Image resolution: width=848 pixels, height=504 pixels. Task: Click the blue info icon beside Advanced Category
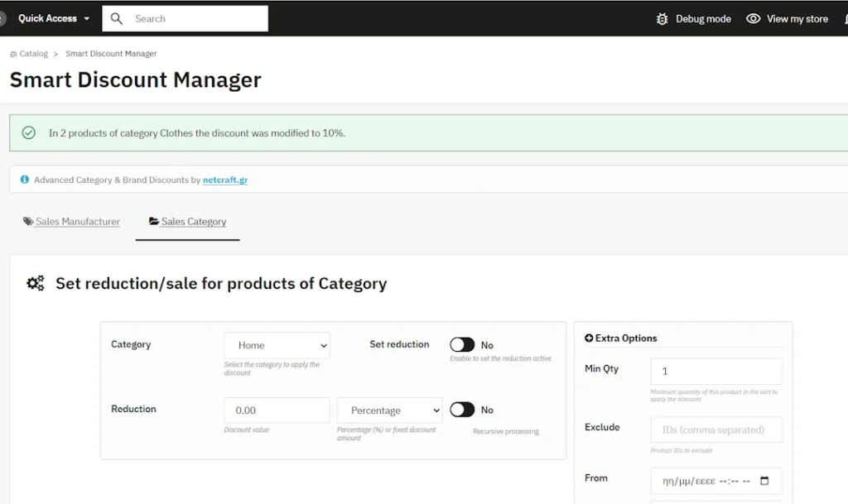(24, 180)
